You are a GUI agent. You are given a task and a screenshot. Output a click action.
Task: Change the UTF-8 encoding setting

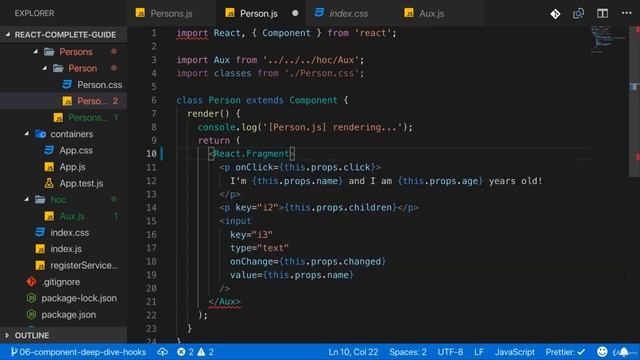coord(450,352)
